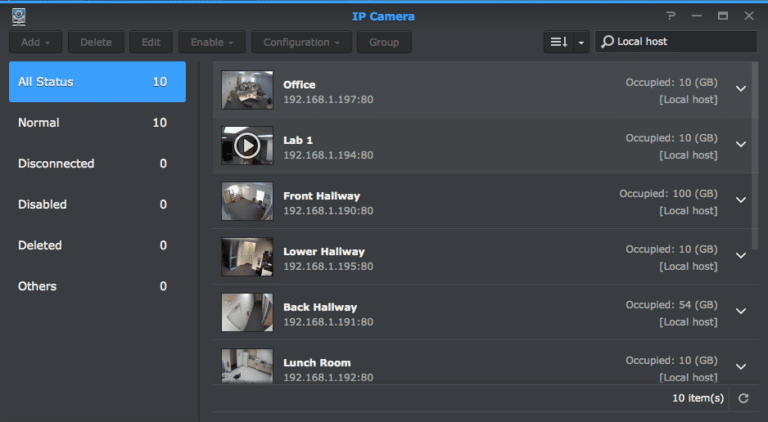Expand the Lower Hallway camera details
This screenshot has height=422, width=768.
(741, 256)
